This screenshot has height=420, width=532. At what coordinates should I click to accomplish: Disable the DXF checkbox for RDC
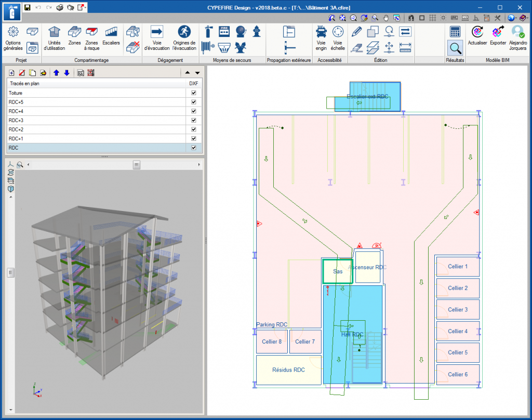tap(194, 148)
